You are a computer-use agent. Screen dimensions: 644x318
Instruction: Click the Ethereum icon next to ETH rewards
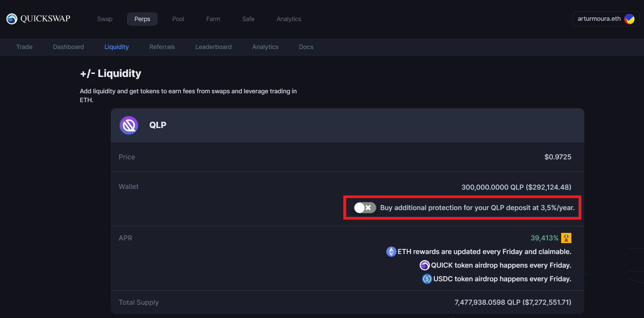click(391, 252)
